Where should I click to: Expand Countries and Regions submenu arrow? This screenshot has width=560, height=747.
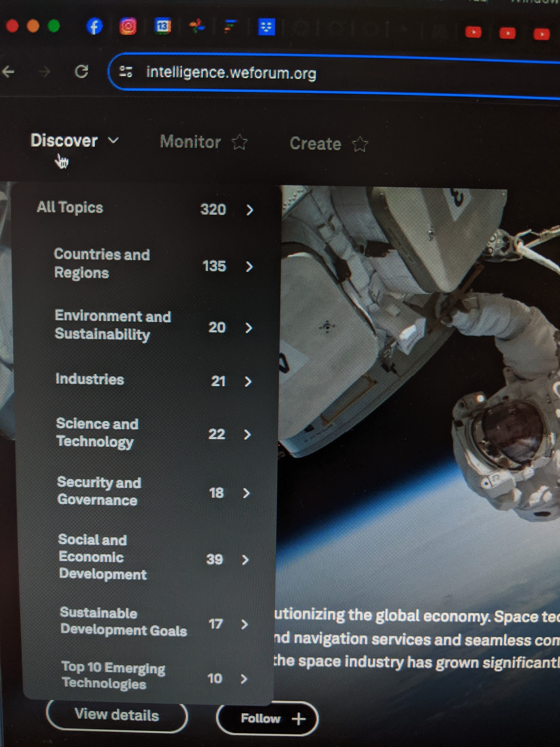coord(249,267)
